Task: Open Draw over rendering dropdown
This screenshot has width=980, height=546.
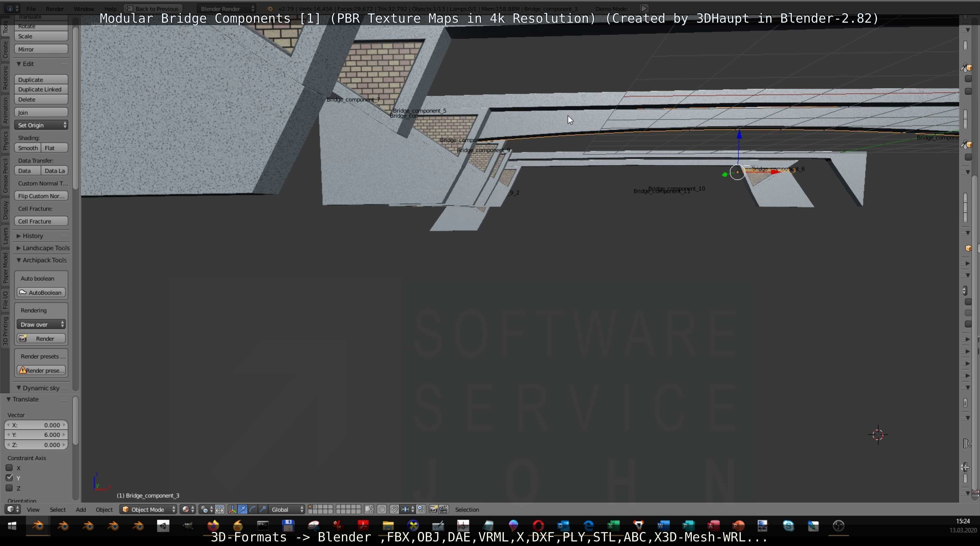Action: [41, 324]
